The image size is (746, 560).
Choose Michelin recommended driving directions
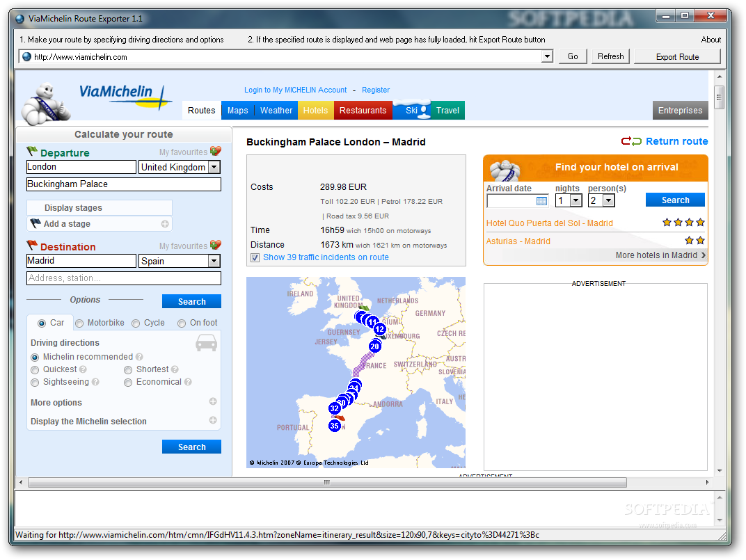(35, 358)
